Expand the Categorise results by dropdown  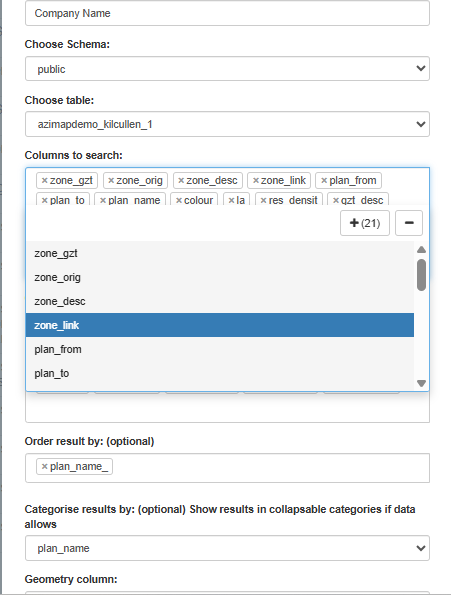pyautogui.click(x=227, y=548)
